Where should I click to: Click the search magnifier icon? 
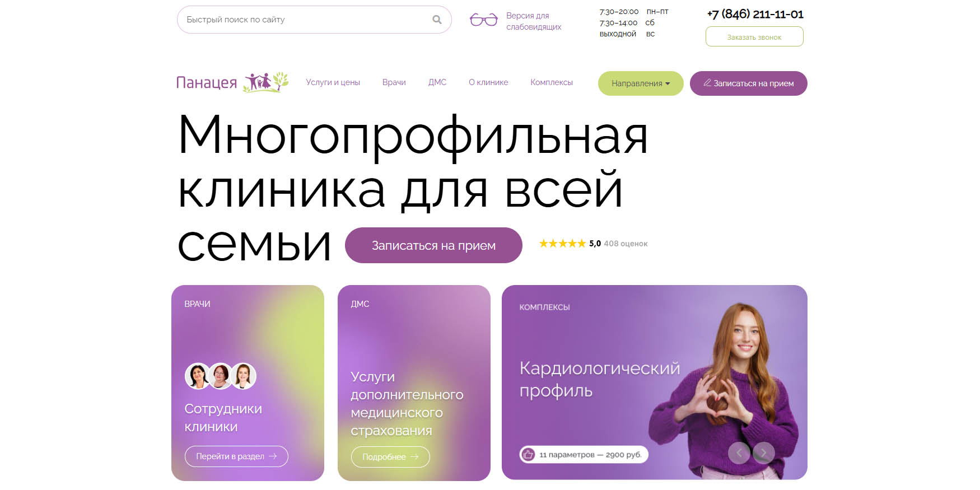click(x=437, y=20)
